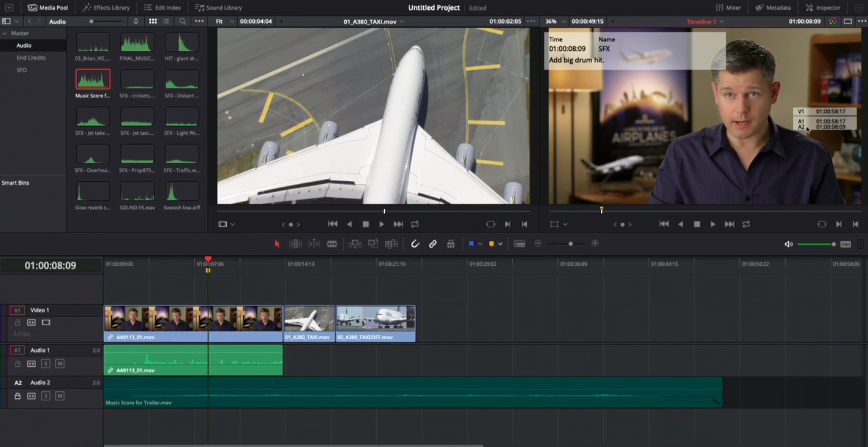Unlock the Audio 2 track padlock

pyautogui.click(x=17, y=396)
